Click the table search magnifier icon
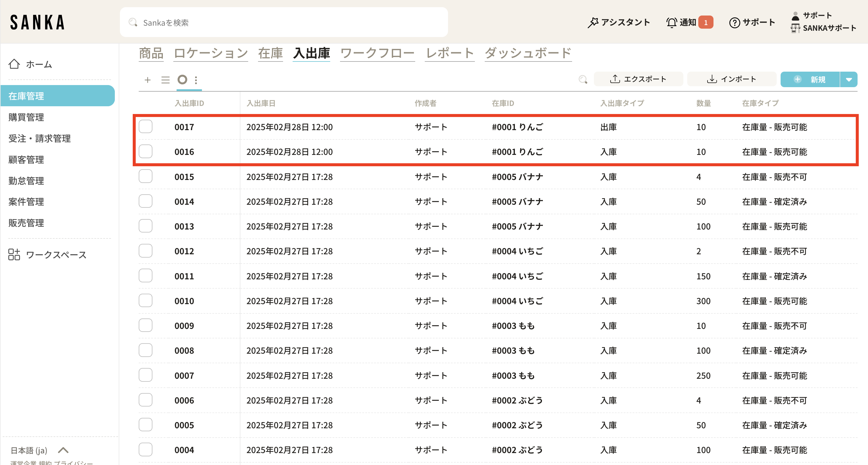 [x=583, y=80]
